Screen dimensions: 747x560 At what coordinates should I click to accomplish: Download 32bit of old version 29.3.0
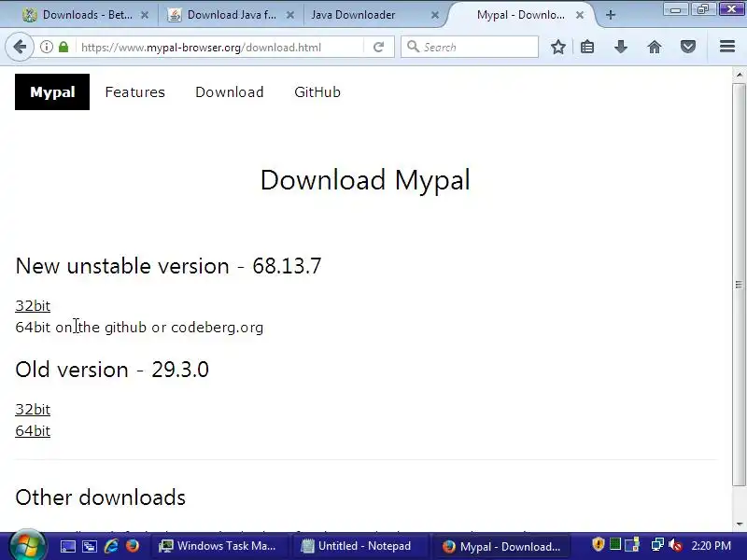[33, 410]
